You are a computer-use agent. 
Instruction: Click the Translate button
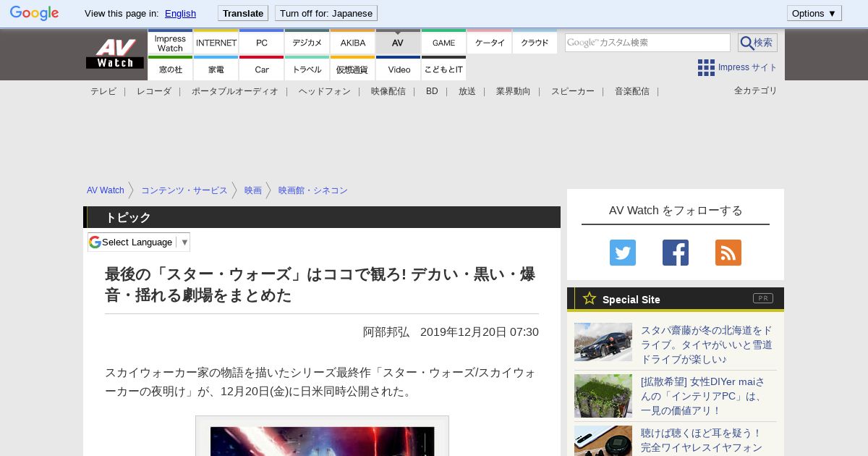pyautogui.click(x=243, y=13)
